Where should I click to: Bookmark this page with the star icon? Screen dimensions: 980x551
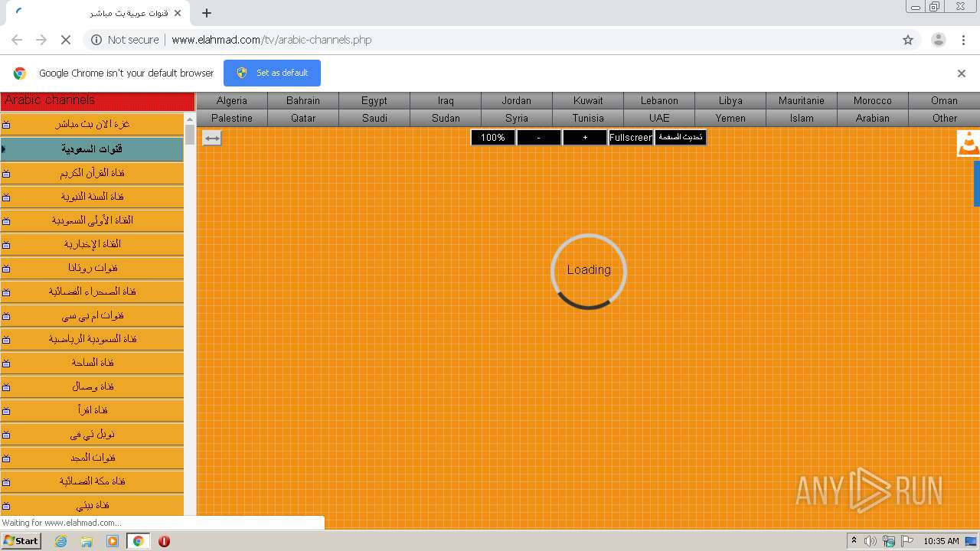tap(908, 40)
